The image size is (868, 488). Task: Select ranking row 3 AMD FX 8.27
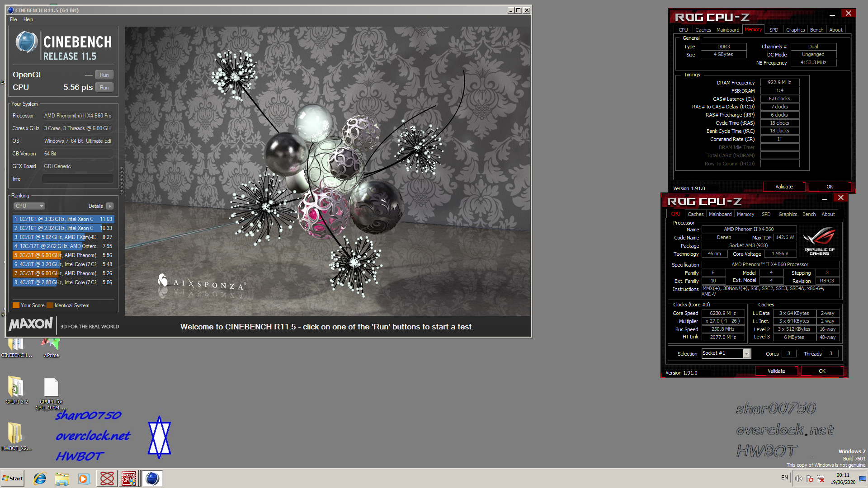pyautogui.click(x=63, y=237)
